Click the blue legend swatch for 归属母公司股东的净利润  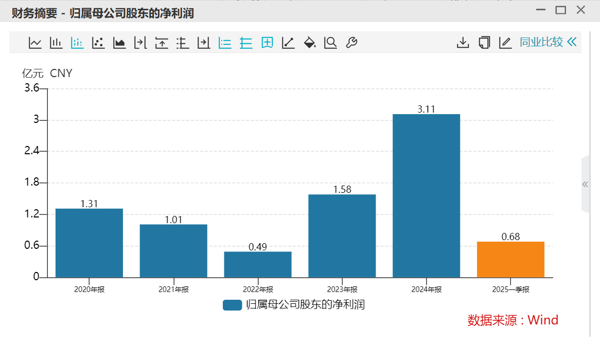232,305
